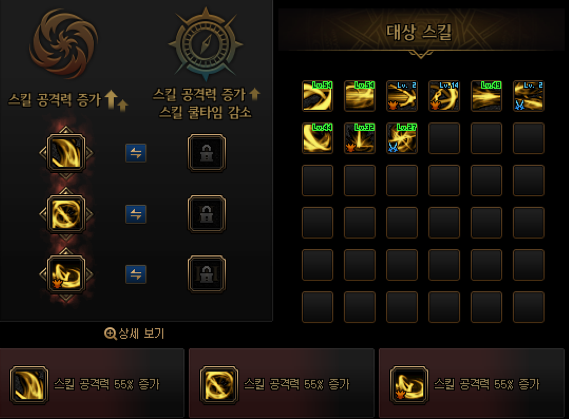Screen dimensions: 569x419
Task: Select the Lv.49 skill icon
Action: [486, 96]
